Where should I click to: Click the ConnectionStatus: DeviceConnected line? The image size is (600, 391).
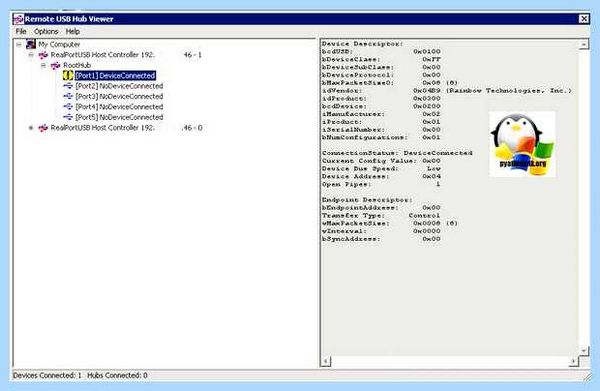397,153
